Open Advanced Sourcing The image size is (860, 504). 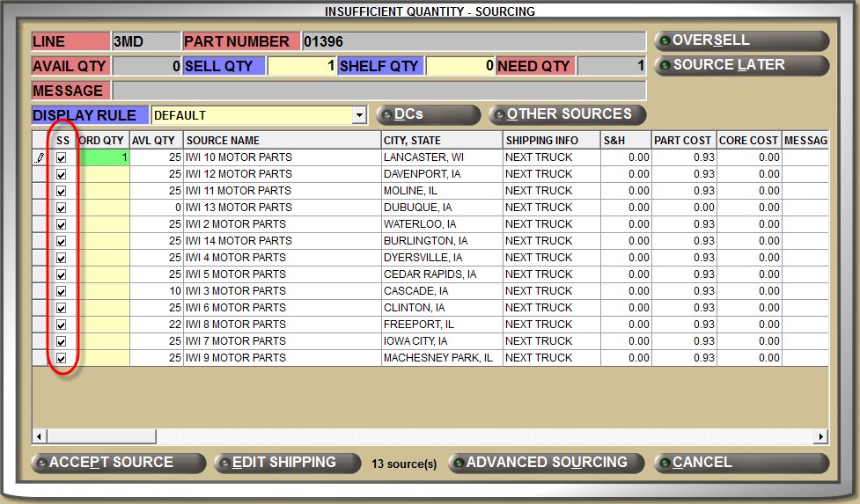[x=547, y=463]
